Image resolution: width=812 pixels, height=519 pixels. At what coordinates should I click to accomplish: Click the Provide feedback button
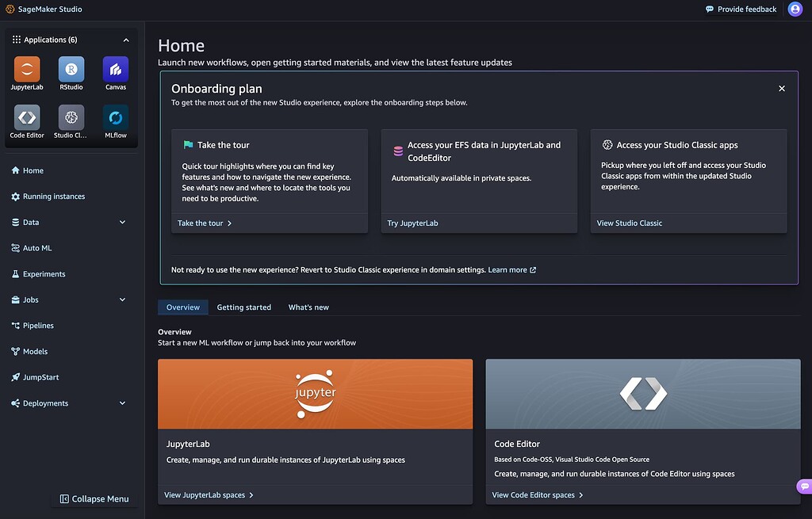741,10
